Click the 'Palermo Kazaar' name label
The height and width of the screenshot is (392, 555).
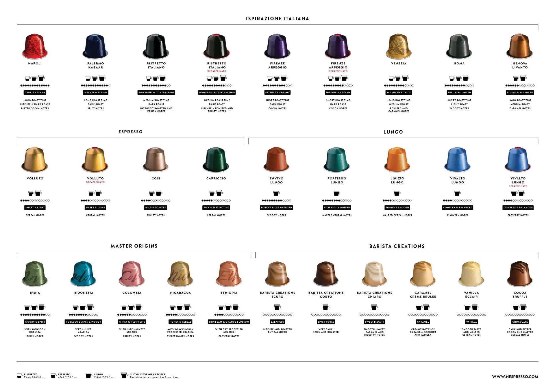(x=95, y=66)
